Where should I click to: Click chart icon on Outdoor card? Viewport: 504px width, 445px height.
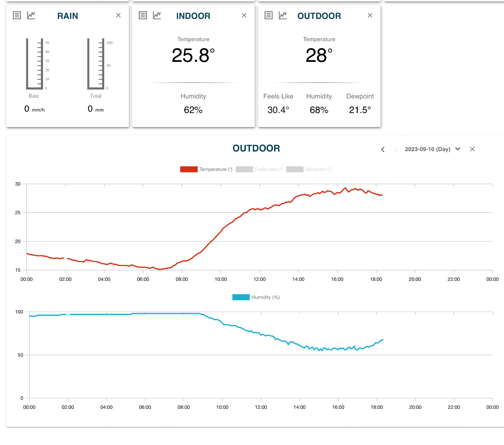click(x=283, y=15)
